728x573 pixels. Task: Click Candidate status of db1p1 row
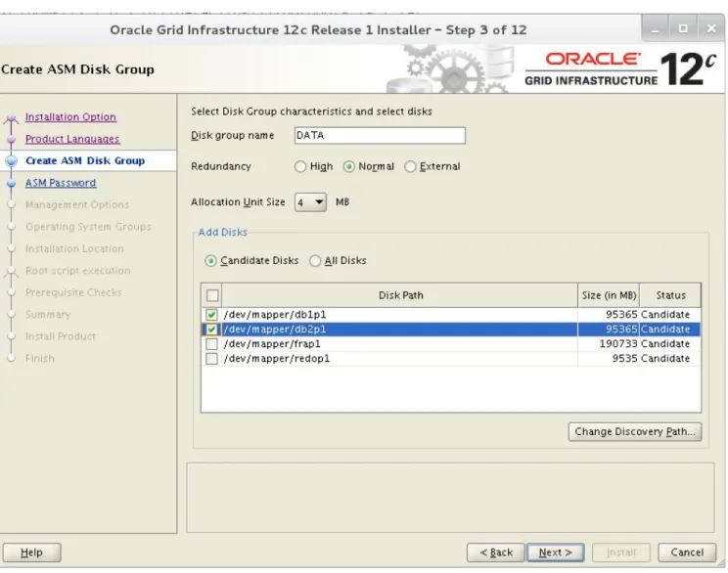coord(665,315)
